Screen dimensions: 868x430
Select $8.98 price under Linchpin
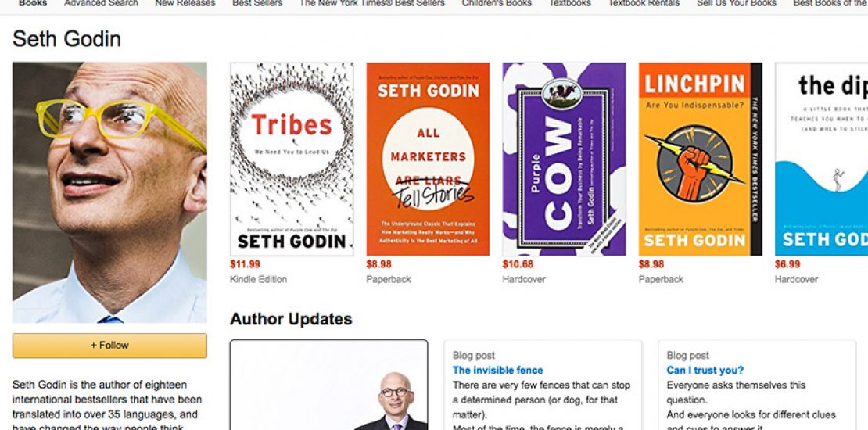651,264
